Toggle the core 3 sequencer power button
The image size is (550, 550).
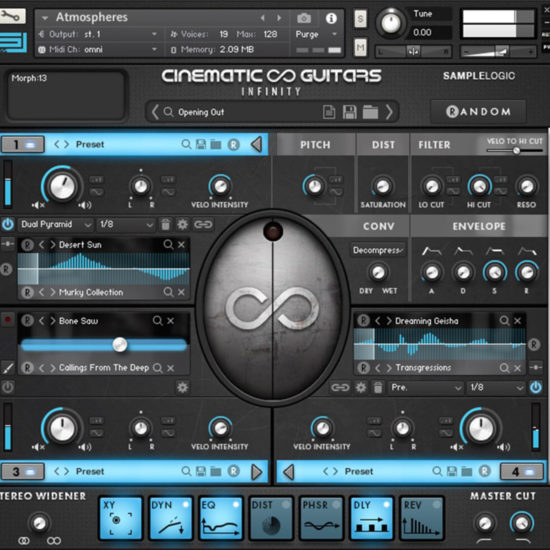tap(8, 387)
